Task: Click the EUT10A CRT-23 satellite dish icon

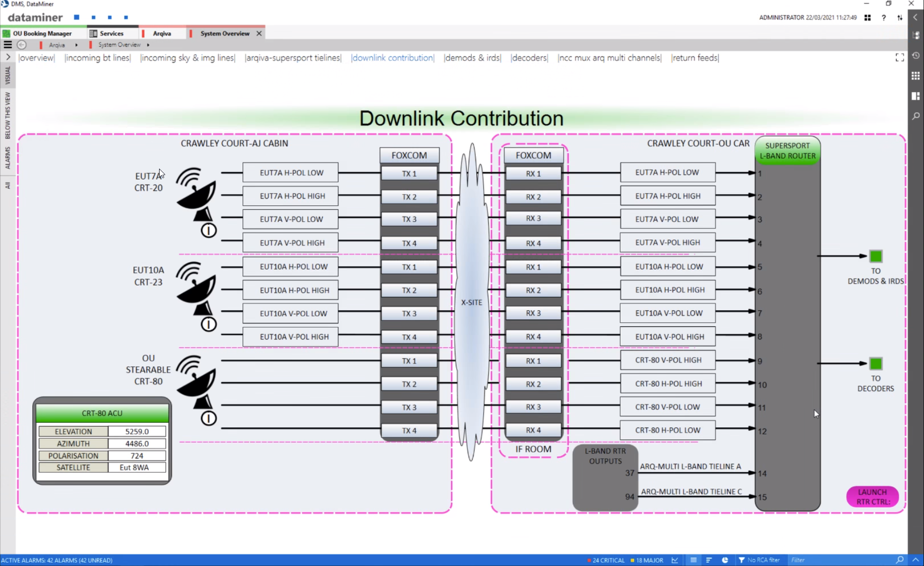Action: coord(196,288)
